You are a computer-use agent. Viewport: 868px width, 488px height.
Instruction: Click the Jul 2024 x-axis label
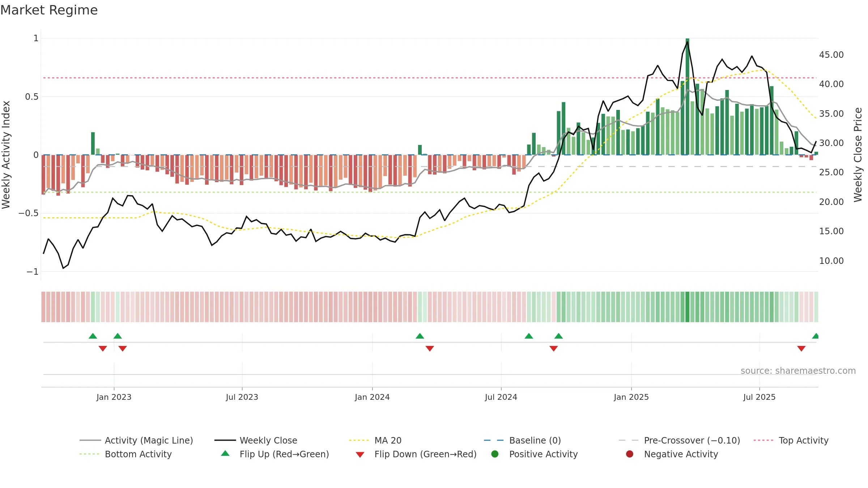pos(501,397)
